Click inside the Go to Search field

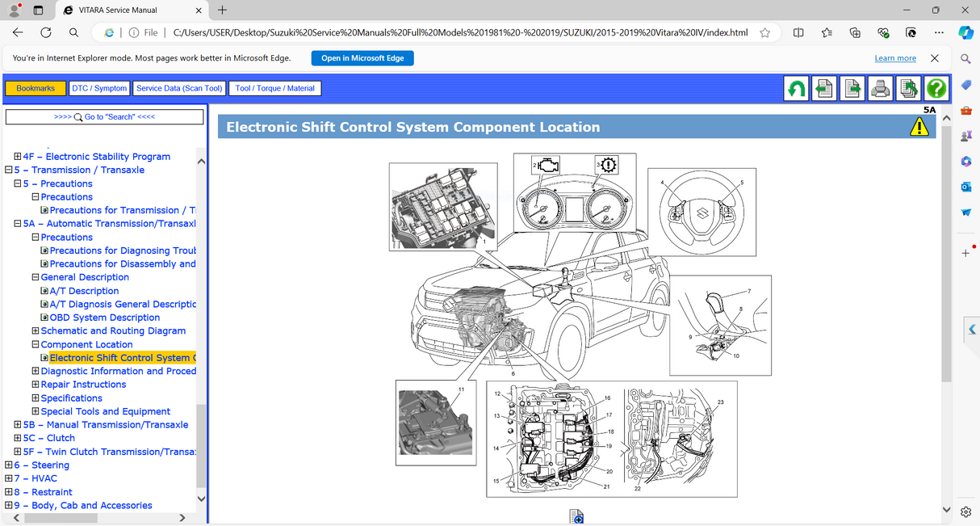pos(104,116)
